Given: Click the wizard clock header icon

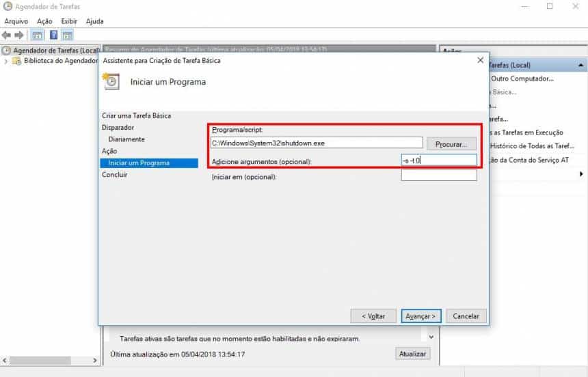Looking at the screenshot, I should [111, 81].
